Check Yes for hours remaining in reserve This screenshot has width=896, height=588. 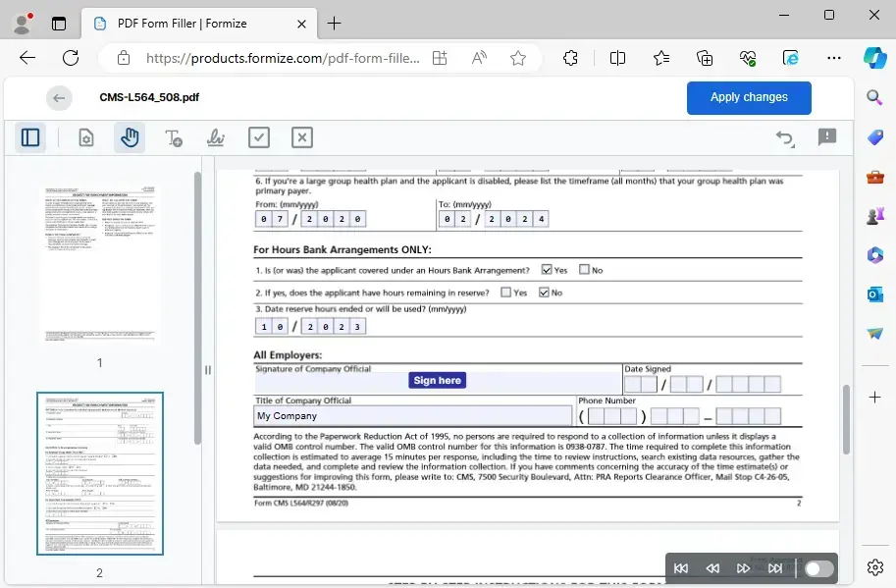click(x=505, y=293)
